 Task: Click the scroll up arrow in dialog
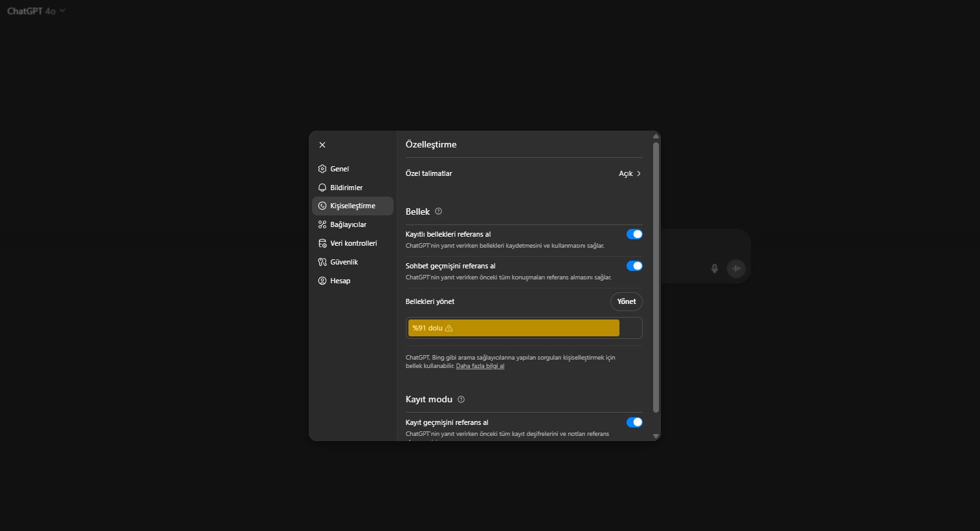click(656, 136)
